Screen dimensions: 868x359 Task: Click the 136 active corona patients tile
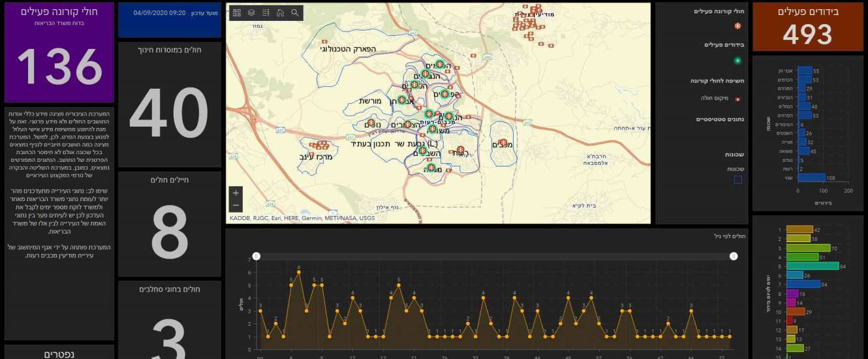coord(59,52)
